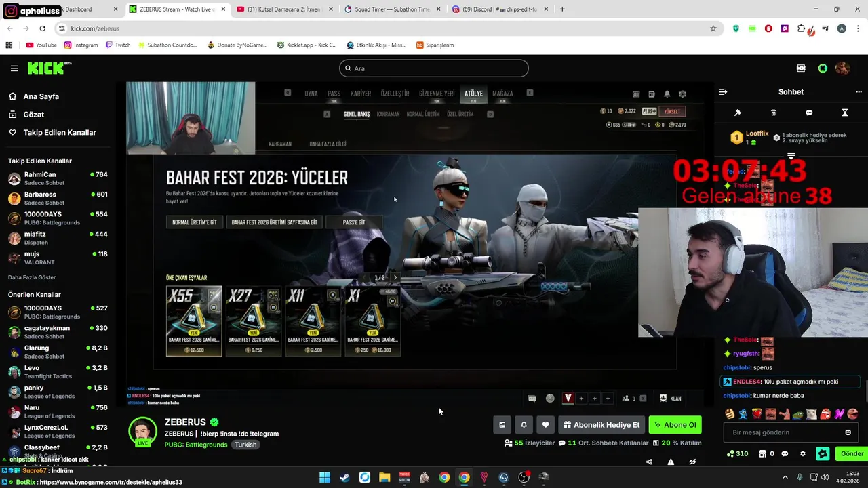Click the green Abone Ol button
The height and width of the screenshot is (488, 868).
point(675,425)
